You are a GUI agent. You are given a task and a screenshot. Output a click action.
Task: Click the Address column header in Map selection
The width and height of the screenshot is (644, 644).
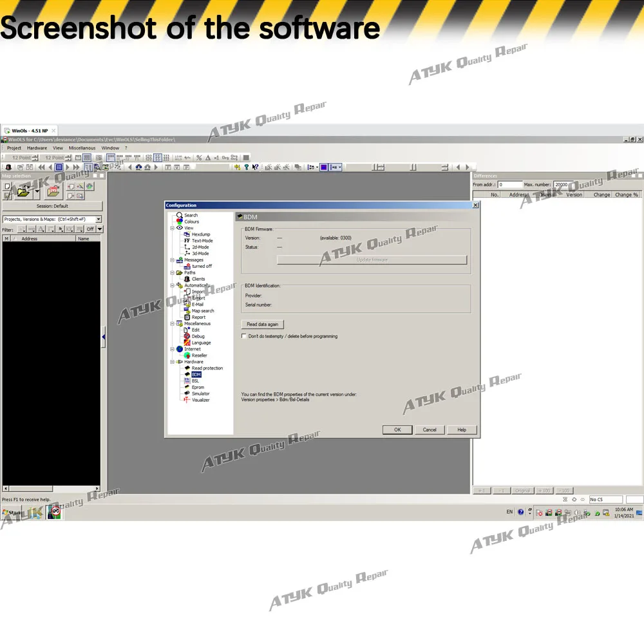pyautogui.click(x=44, y=239)
